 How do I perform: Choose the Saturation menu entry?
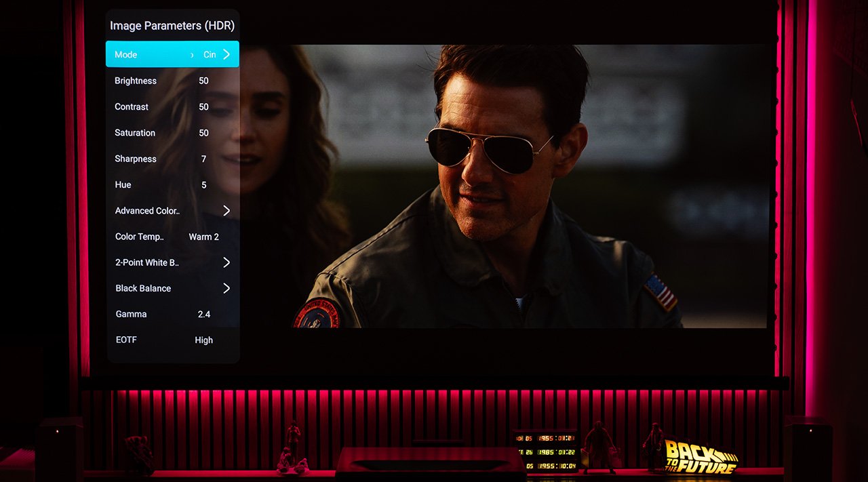coord(135,133)
